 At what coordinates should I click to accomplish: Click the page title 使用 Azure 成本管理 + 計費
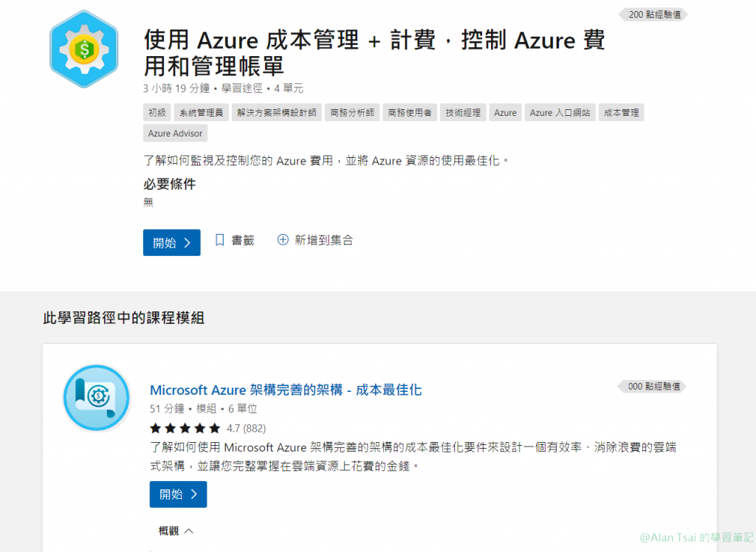pyautogui.click(x=374, y=53)
